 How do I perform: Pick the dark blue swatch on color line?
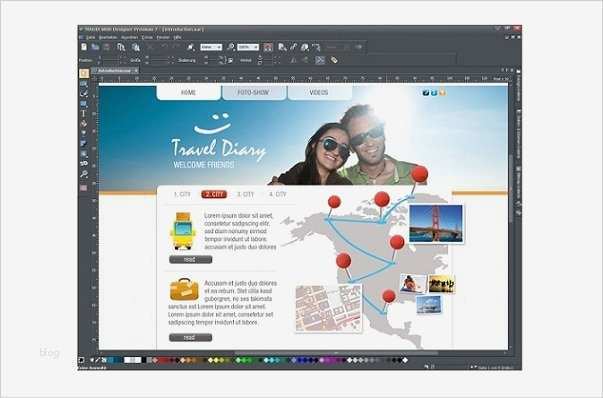tap(304, 360)
